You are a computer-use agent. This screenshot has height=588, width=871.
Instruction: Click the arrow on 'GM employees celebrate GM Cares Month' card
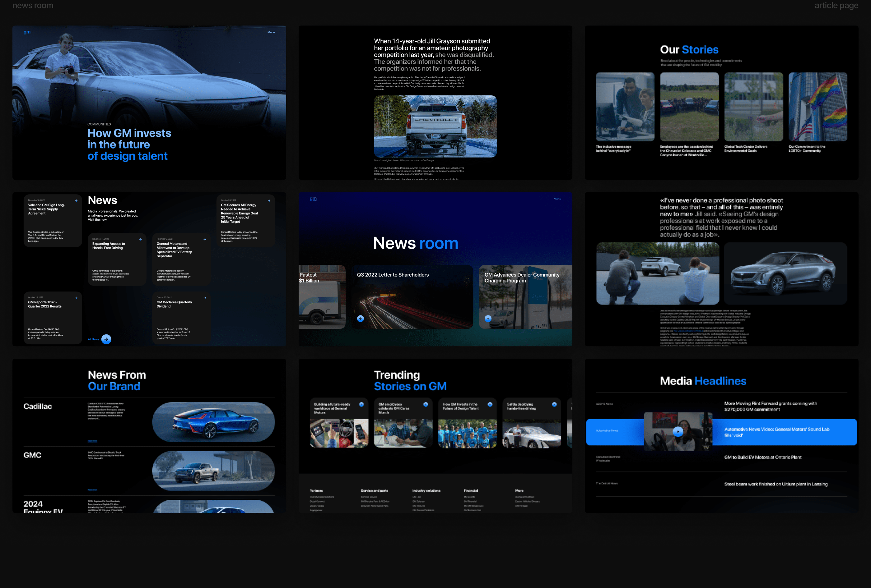pos(425,405)
